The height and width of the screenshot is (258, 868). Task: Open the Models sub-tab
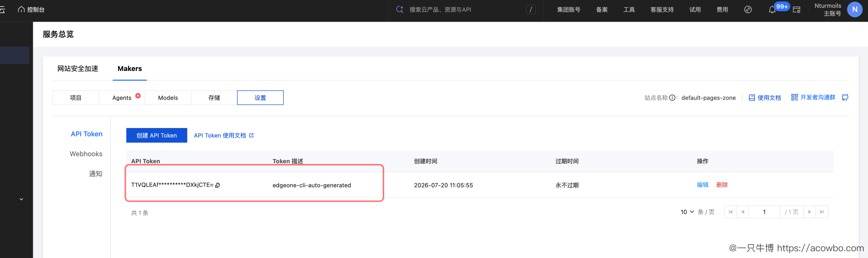click(168, 98)
